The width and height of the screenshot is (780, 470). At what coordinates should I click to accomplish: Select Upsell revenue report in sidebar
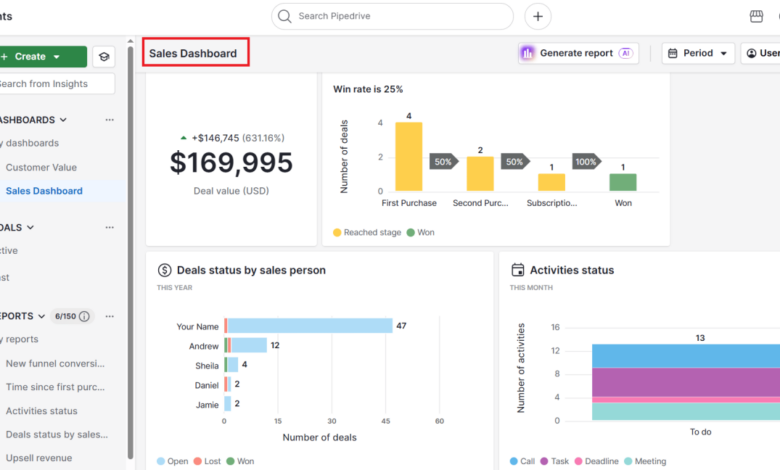[39, 458]
